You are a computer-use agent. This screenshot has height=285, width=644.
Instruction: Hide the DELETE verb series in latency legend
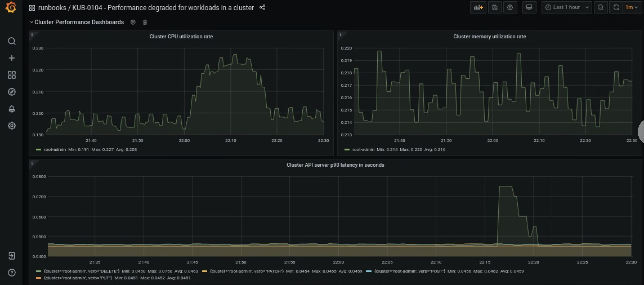tap(80, 271)
